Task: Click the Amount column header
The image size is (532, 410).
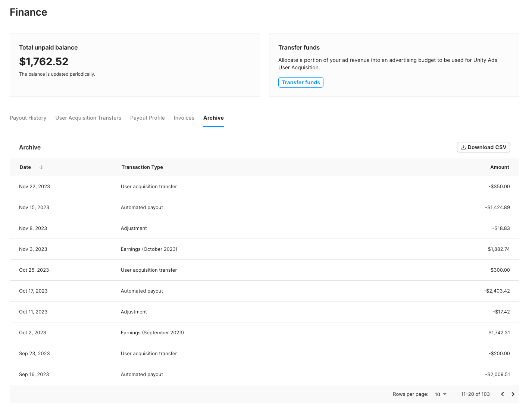Action: [500, 167]
